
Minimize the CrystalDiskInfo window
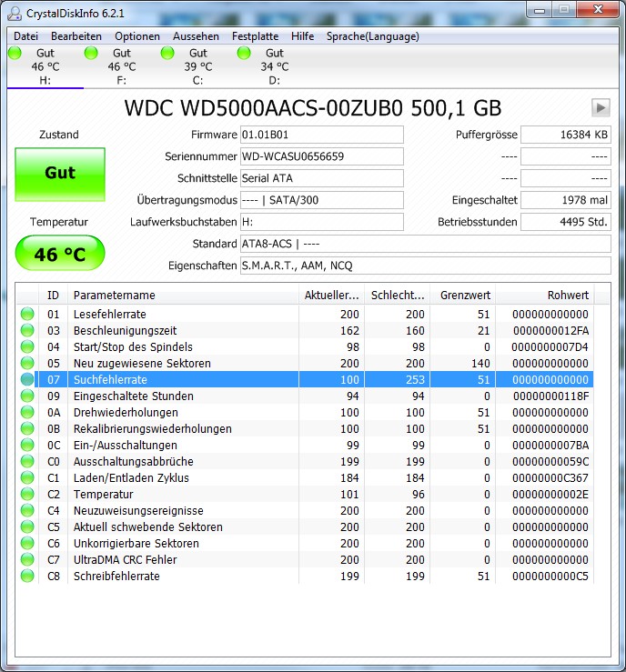539,10
